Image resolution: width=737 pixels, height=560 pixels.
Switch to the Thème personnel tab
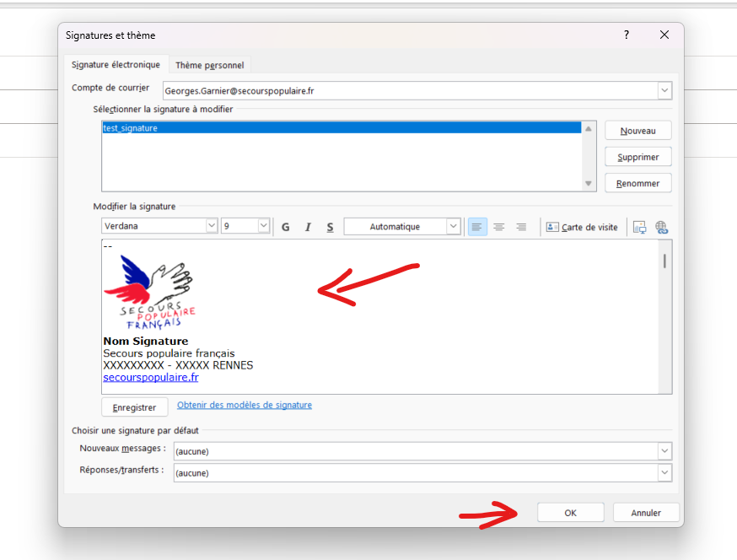tap(209, 65)
